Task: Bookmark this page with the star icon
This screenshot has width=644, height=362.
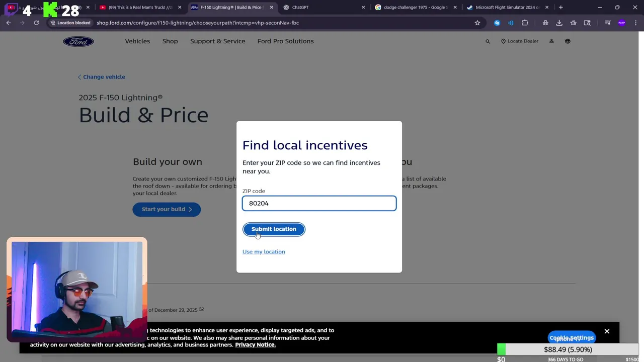Action: click(477, 23)
